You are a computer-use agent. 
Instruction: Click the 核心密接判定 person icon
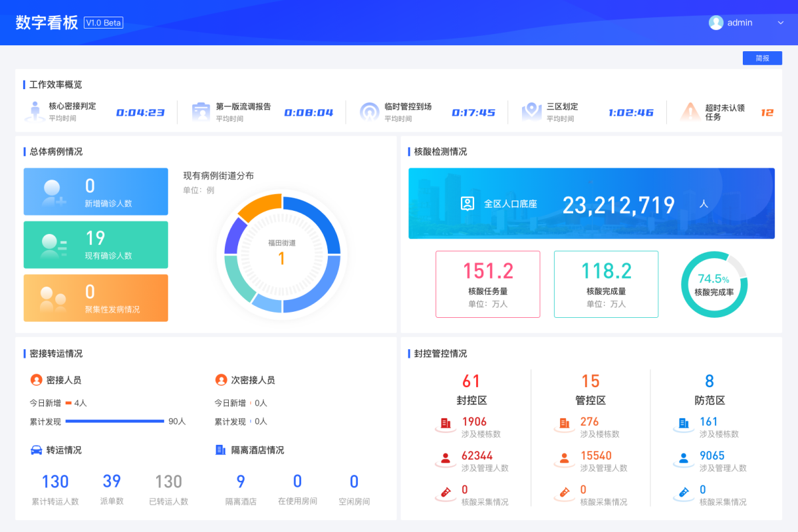coord(35,111)
